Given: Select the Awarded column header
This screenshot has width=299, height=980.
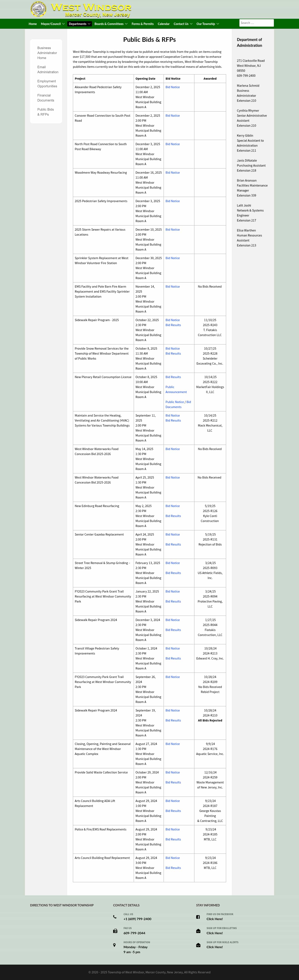Looking at the screenshot, I should [210, 79].
